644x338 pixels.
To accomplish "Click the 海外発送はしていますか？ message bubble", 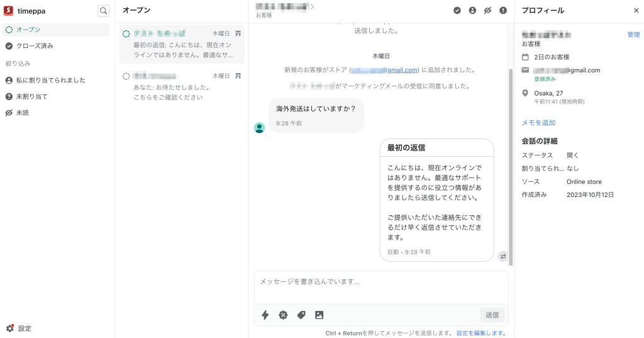I will [x=316, y=116].
